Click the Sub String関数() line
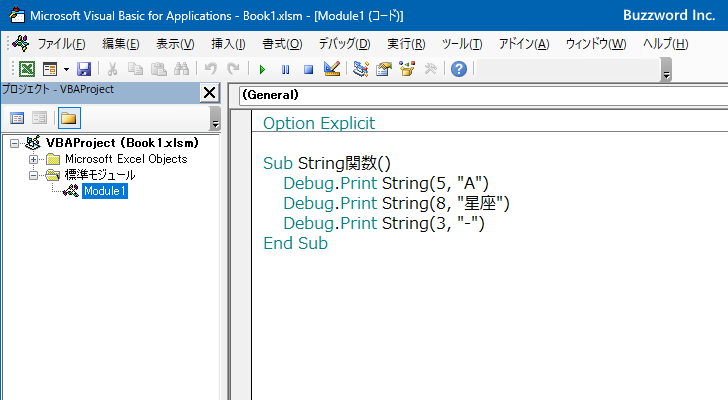Image resolution: width=728 pixels, height=400 pixels. click(x=327, y=163)
